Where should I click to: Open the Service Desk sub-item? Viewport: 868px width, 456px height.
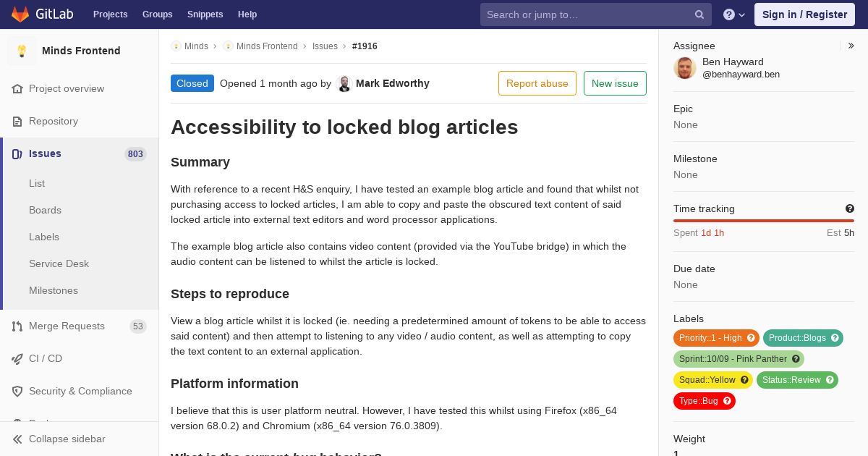59,263
